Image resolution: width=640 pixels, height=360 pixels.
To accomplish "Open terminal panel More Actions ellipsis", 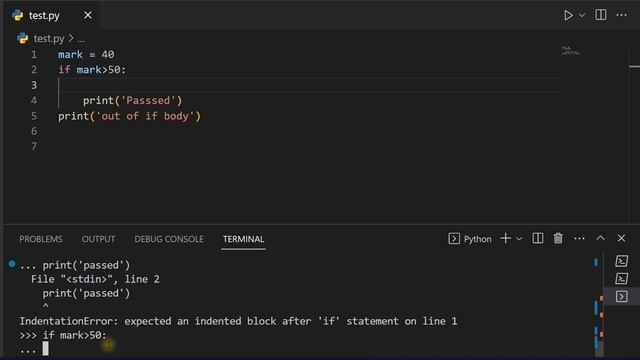I will pyautogui.click(x=579, y=238).
